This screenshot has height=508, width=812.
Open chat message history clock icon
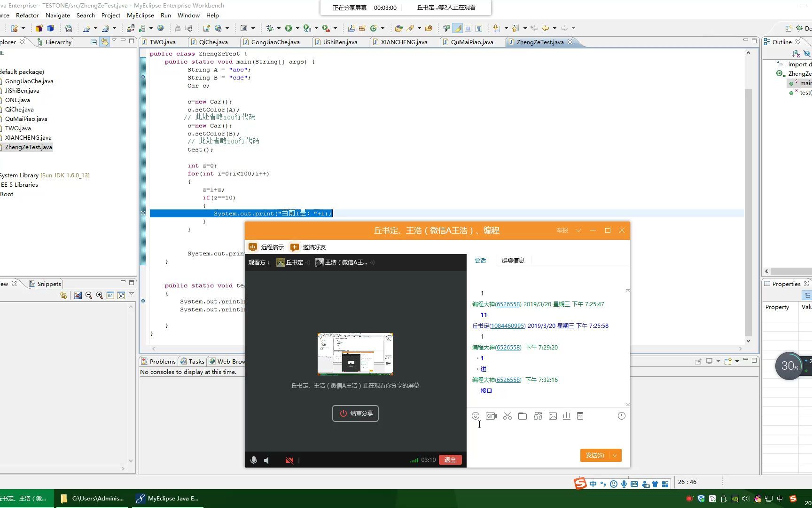pos(621,416)
